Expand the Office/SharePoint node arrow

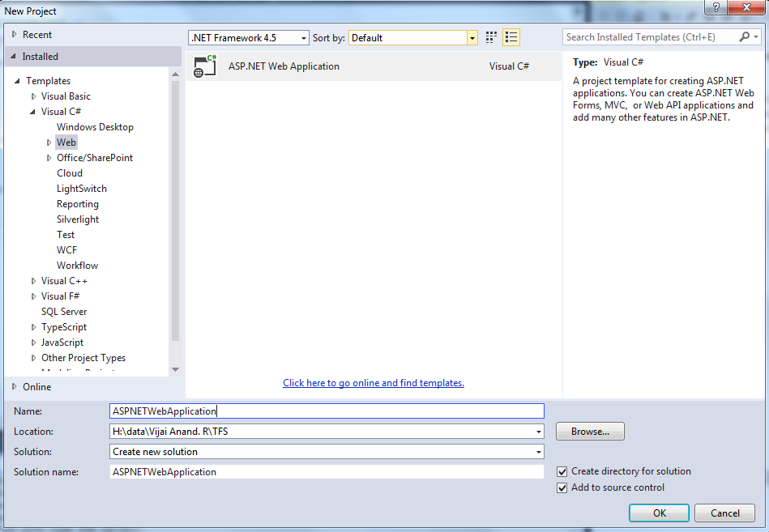pos(49,158)
